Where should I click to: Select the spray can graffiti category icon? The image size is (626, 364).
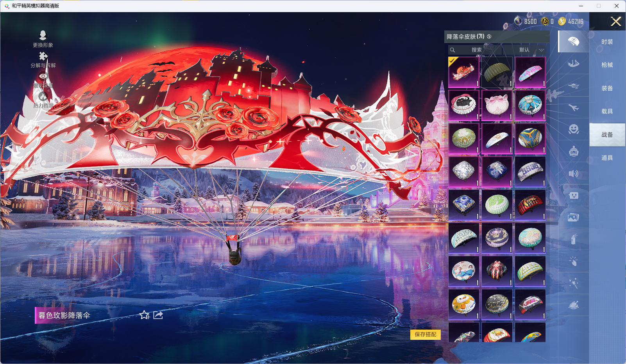[573, 239]
